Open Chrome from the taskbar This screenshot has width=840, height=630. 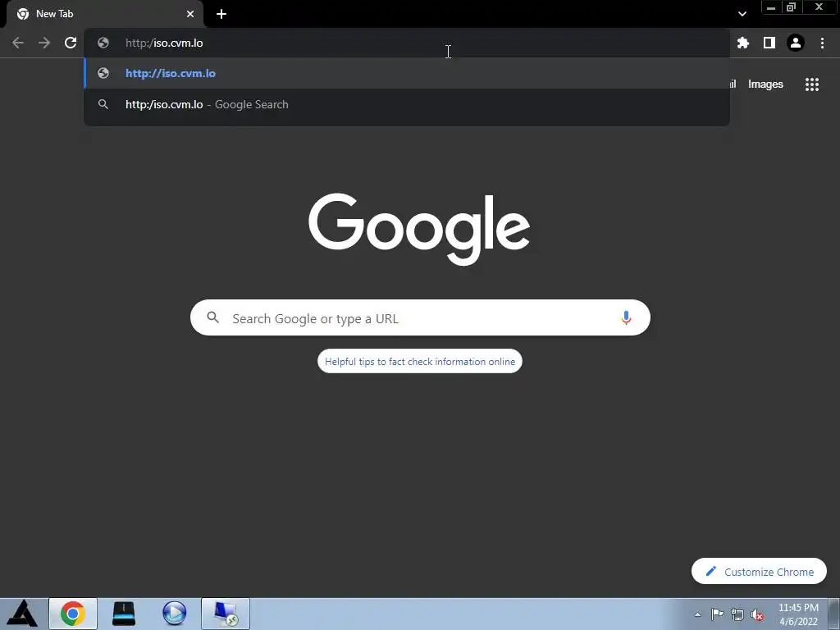tap(73, 614)
